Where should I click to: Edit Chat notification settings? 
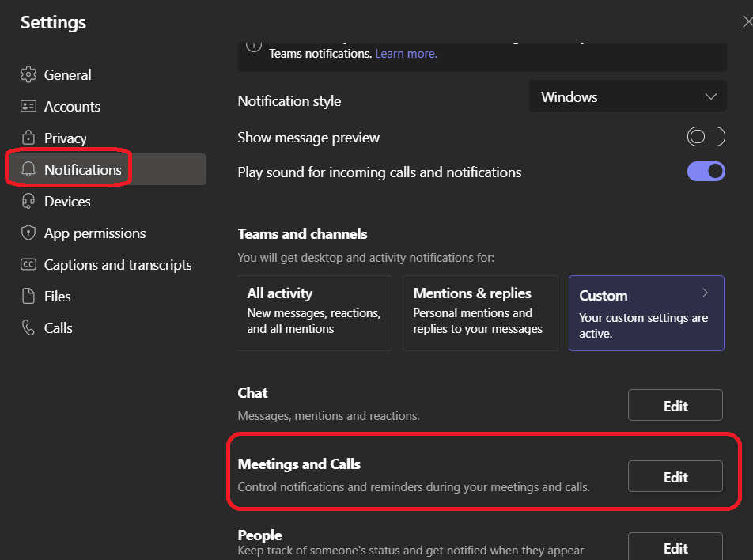[675, 406]
